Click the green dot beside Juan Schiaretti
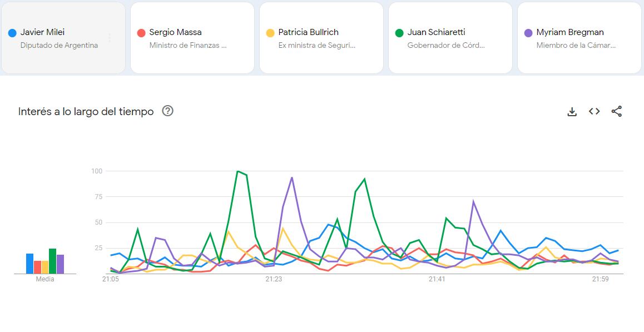 point(399,33)
